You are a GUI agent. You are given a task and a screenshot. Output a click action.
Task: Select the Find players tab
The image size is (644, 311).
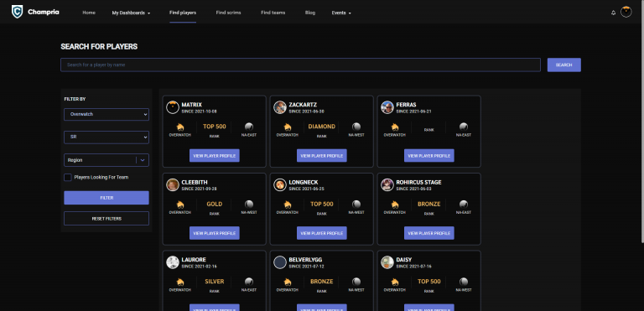(x=183, y=13)
